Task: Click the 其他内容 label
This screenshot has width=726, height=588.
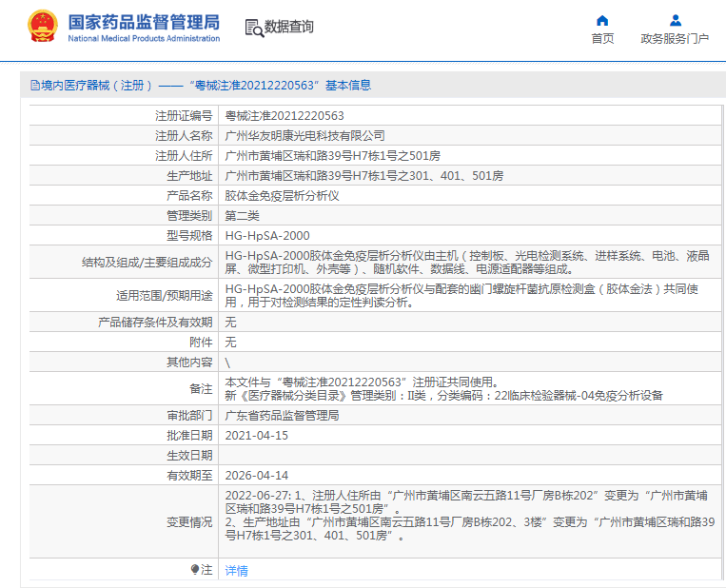Action: point(189,363)
